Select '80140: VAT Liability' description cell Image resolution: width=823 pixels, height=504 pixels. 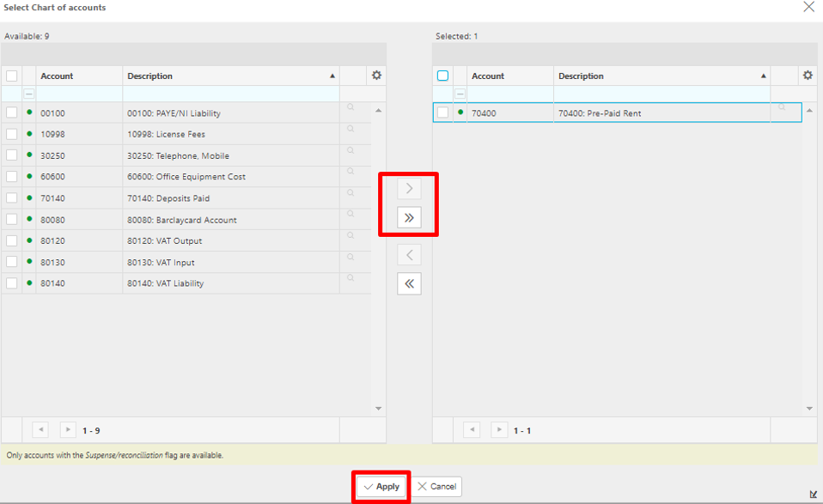click(231, 283)
